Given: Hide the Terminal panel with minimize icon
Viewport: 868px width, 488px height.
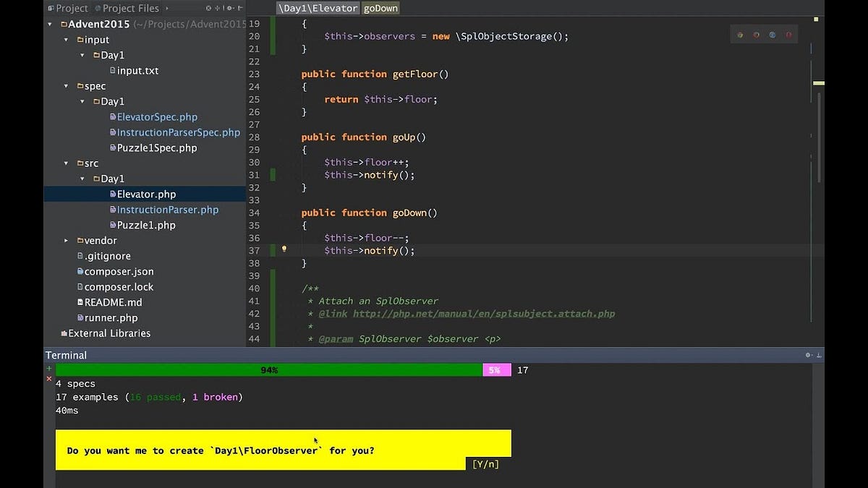Looking at the screenshot, I should pos(820,355).
